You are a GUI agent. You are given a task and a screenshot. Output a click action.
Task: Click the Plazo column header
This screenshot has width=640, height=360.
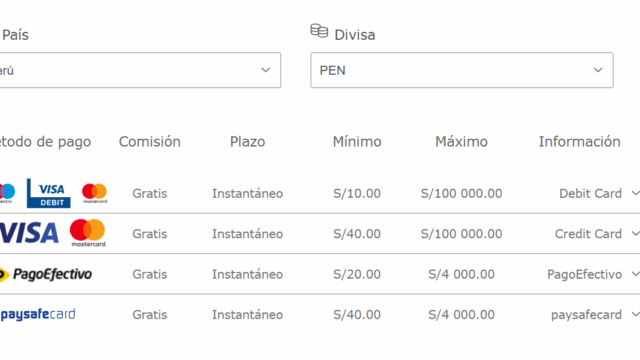(x=247, y=142)
